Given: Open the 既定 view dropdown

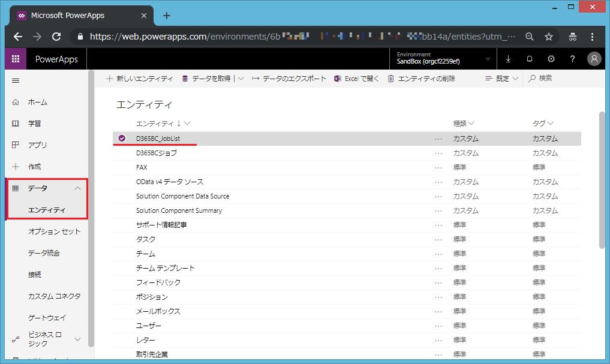Looking at the screenshot, I should (502, 79).
